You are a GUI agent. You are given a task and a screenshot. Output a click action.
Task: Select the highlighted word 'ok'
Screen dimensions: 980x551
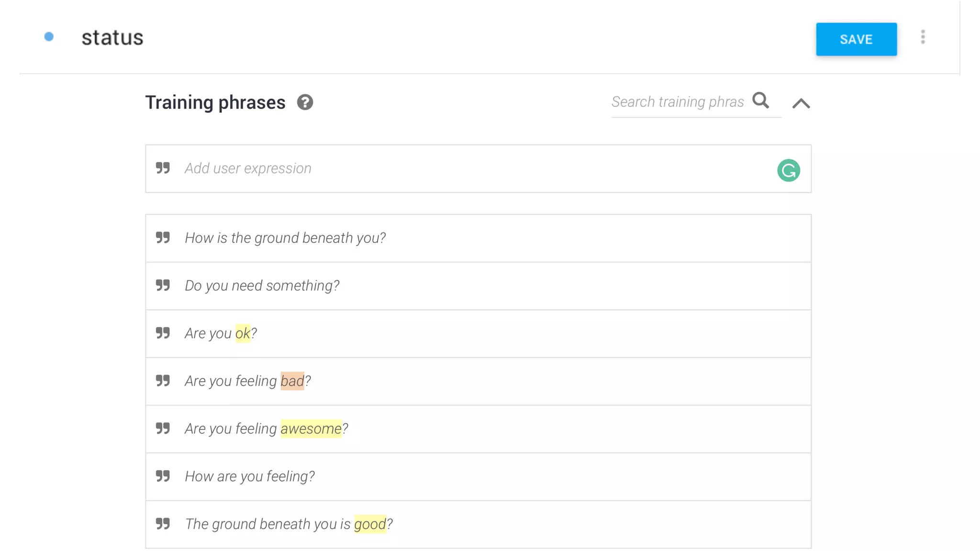pos(243,333)
